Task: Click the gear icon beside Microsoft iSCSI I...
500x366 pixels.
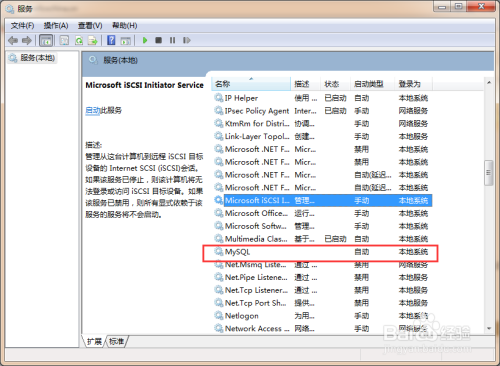Action: click(219, 200)
